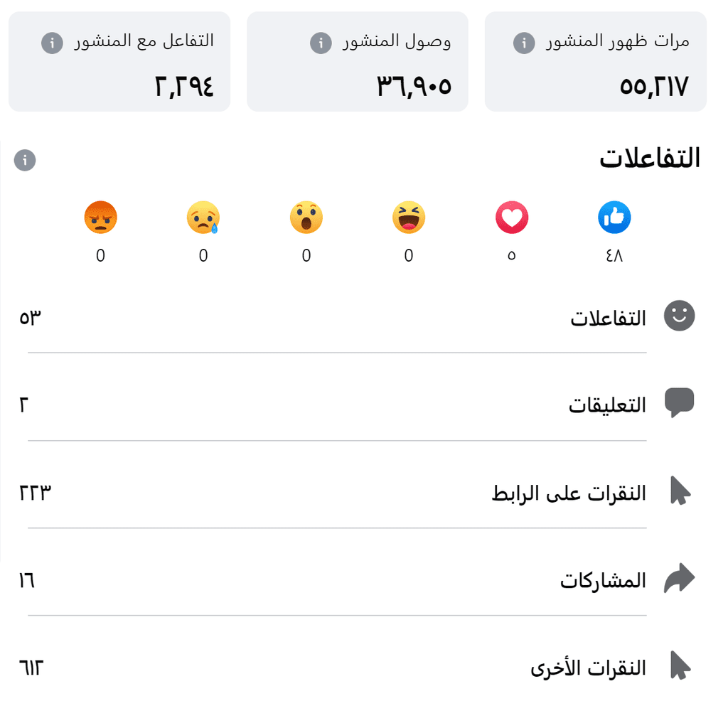Select the crying Sad reaction emoji

click(x=203, y=218)
